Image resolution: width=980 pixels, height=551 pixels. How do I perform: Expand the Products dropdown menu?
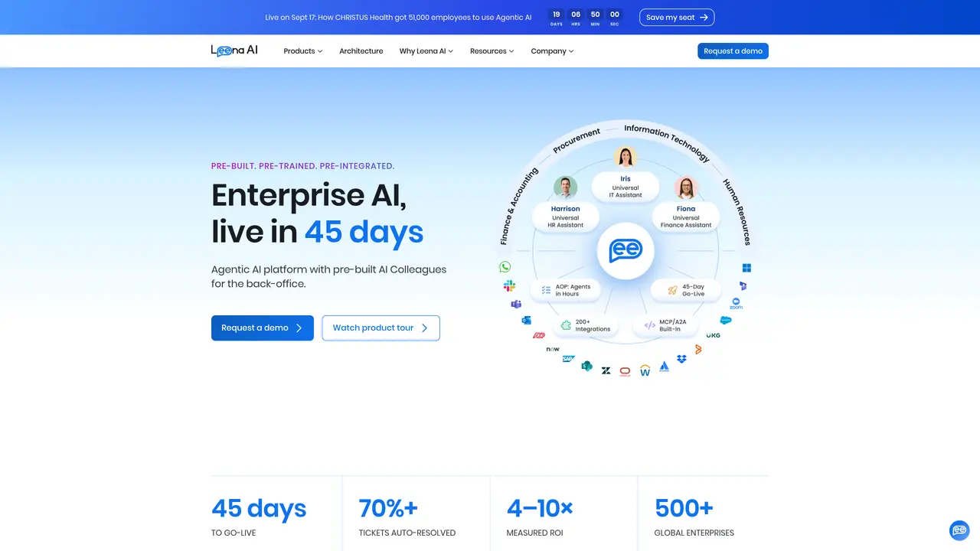[303, 51]
